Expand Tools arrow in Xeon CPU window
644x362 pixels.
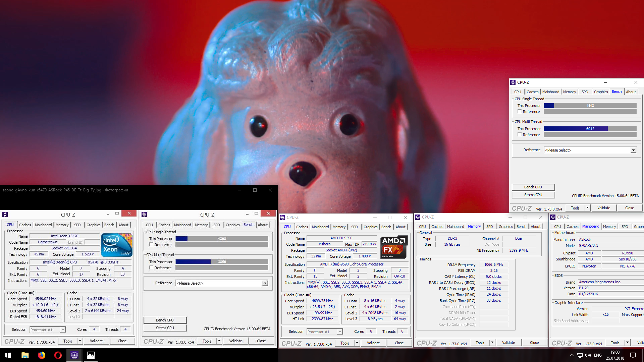[80, 341]
